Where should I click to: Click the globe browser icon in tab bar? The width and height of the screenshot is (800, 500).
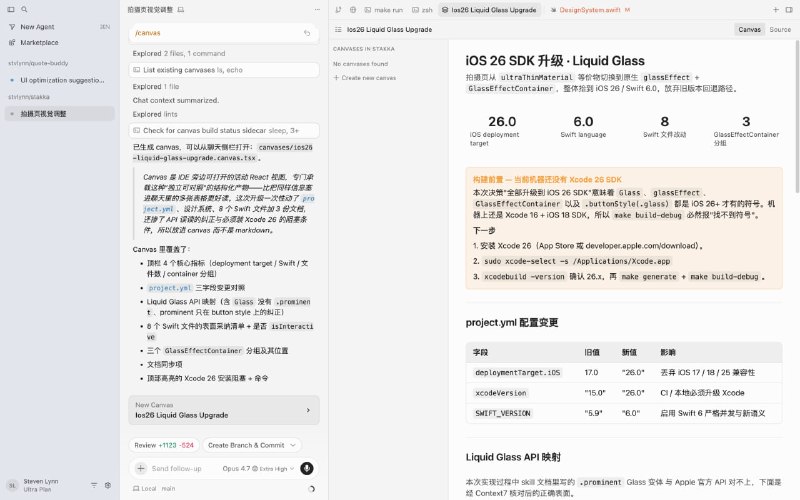click(x=353, y=10)
